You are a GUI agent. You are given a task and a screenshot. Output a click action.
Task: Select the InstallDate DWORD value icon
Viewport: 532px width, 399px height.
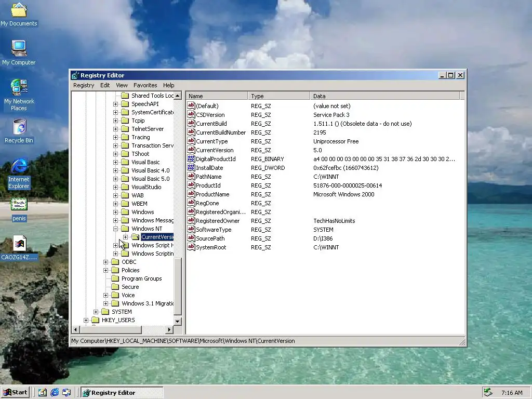[x=191, y=168]
